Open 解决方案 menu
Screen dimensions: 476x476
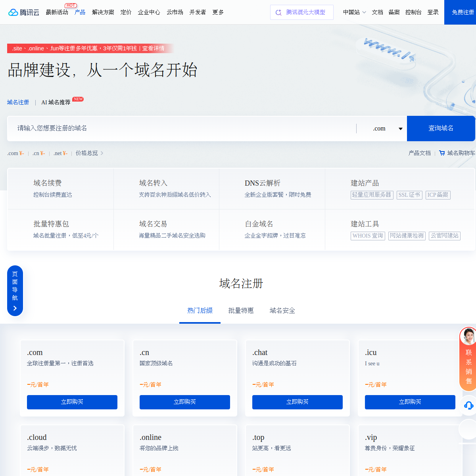[x=103, y=12]
